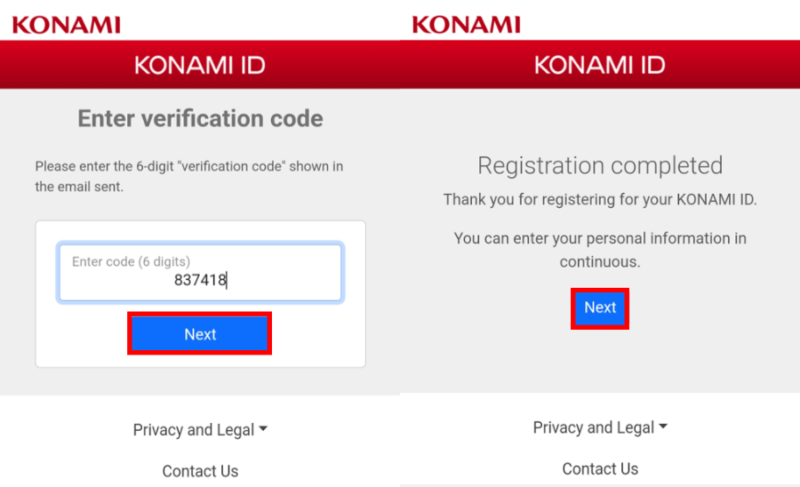Open Contact Us on the verification code page
800x487 pixels.
pos(200,471)
